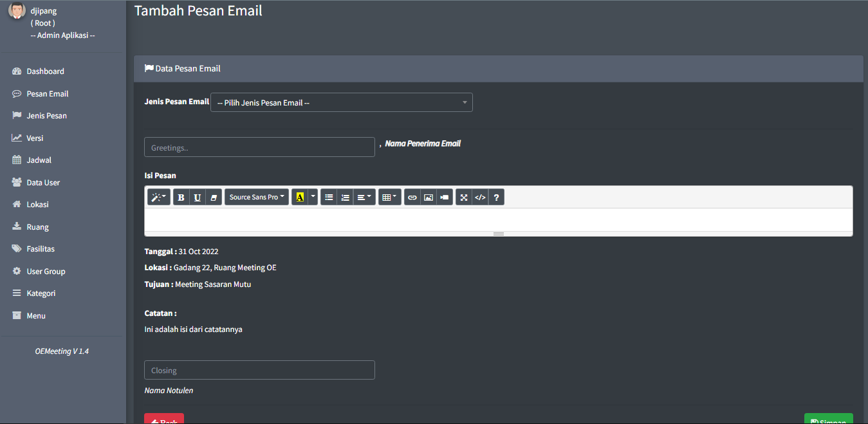Click the eraser remove-font-style icon

tap(214, 198)
